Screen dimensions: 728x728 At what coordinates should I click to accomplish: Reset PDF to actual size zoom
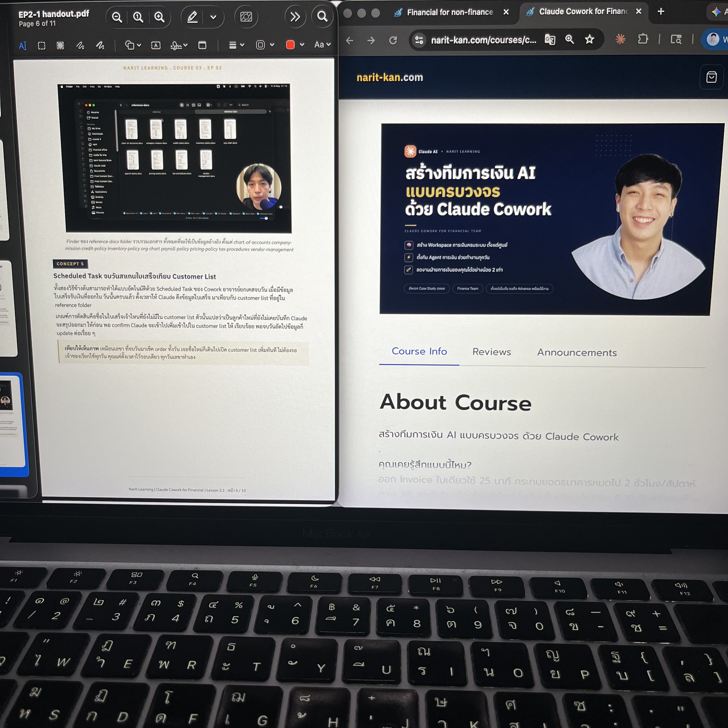pos(138,17)
